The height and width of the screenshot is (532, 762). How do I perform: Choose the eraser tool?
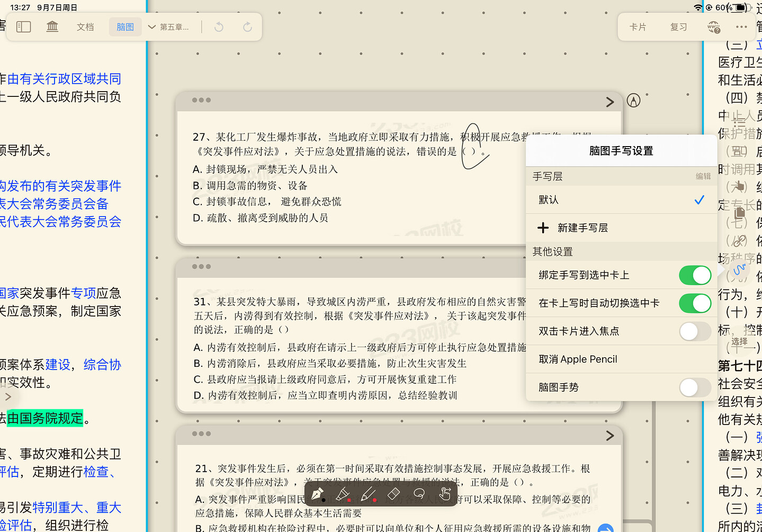[x=393, y=494]
